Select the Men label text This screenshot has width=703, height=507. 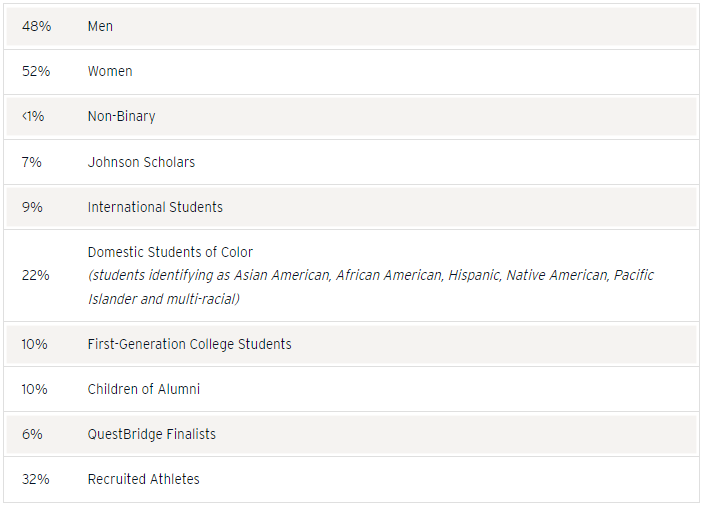(x=100, y=26)
